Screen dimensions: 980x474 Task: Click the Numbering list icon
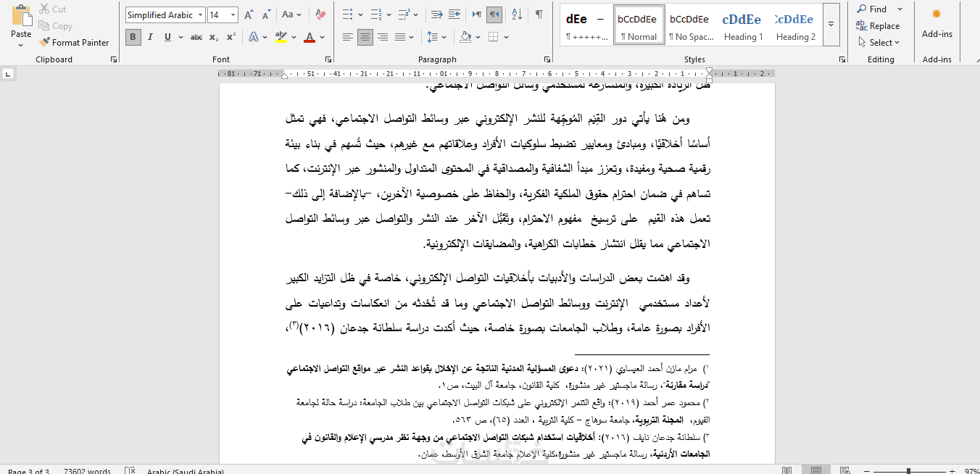376,14
